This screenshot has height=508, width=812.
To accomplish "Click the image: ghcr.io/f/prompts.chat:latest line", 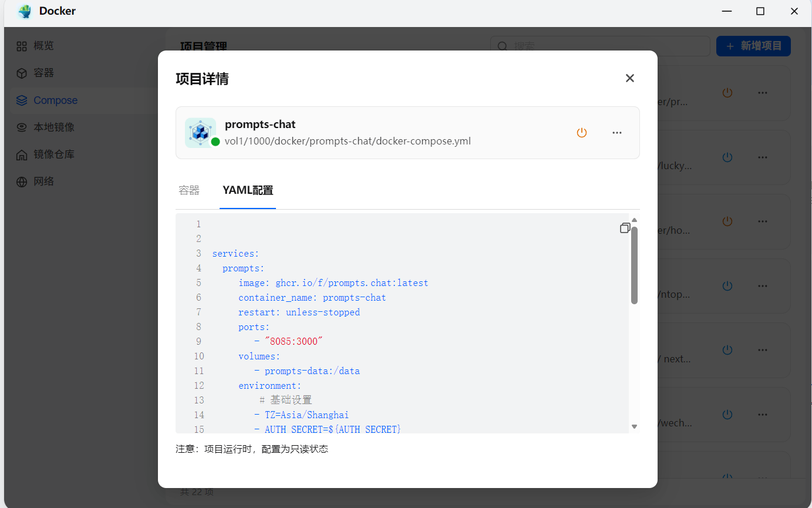I will 333,283.
